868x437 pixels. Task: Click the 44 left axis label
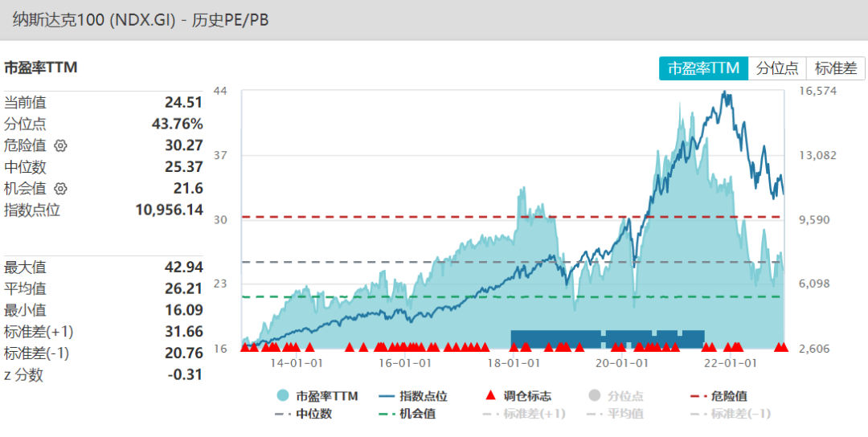[x=220, y=91]
